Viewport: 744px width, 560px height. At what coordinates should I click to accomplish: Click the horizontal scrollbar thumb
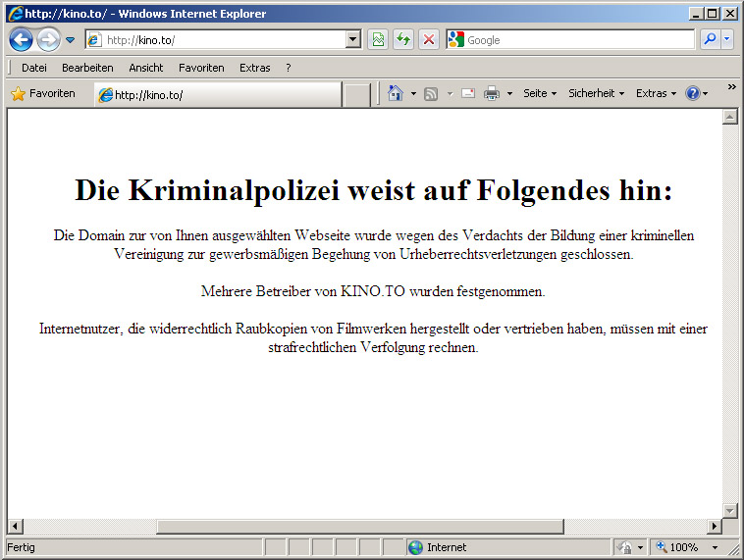(360, 526)
